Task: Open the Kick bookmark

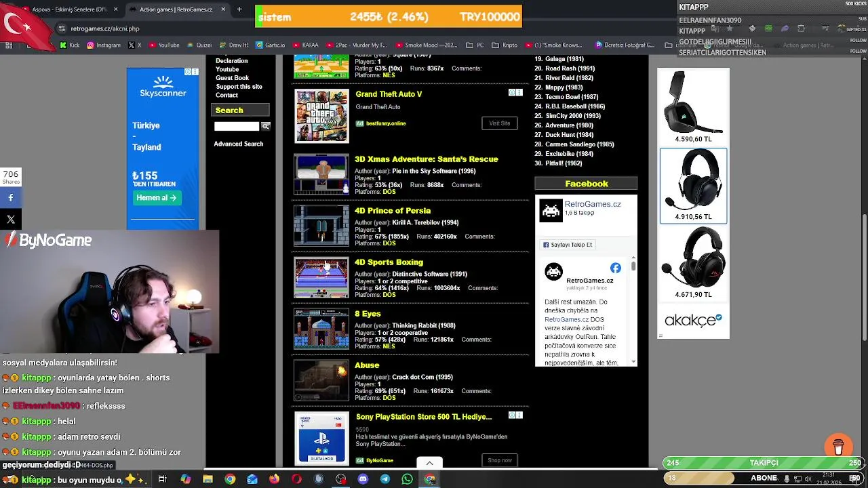Action: 70,45
